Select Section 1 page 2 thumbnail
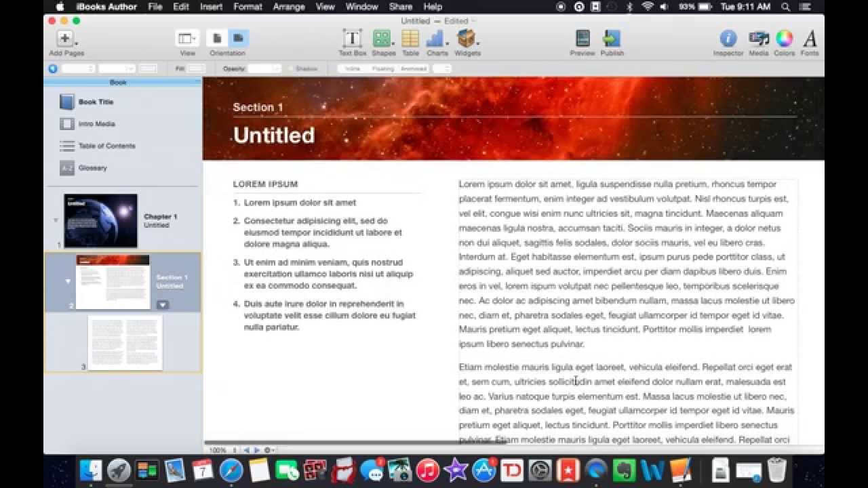Screen dimensions: 868x488 pos(113,282)
